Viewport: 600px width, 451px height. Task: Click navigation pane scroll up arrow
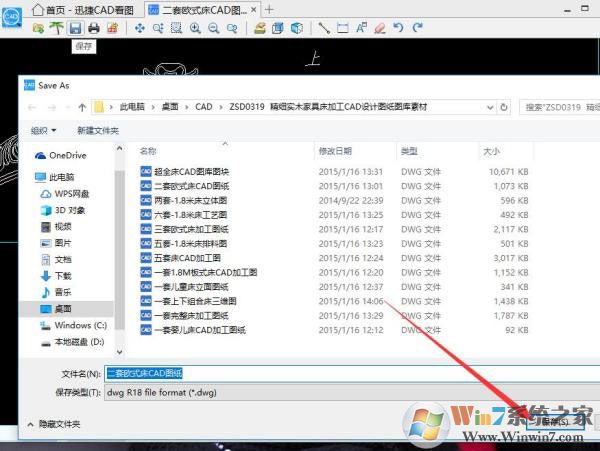pyautogui.click(x=119, y=148)
